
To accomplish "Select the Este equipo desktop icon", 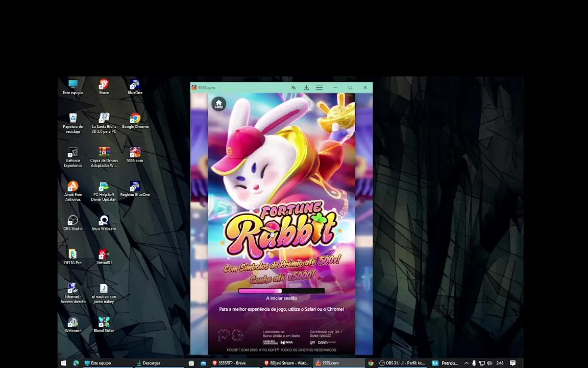I will pyautogui.click(x=73, y=87).
